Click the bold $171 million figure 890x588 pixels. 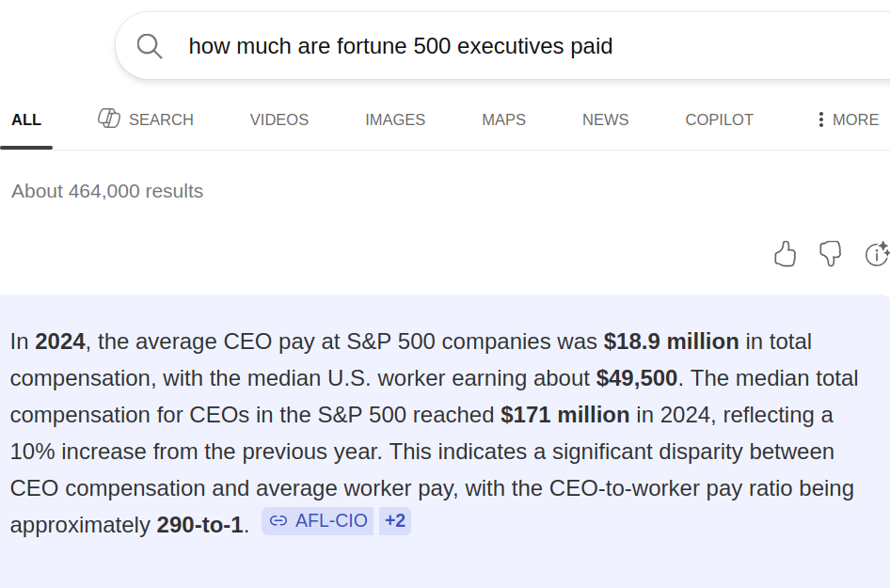[x=564, y=415]
